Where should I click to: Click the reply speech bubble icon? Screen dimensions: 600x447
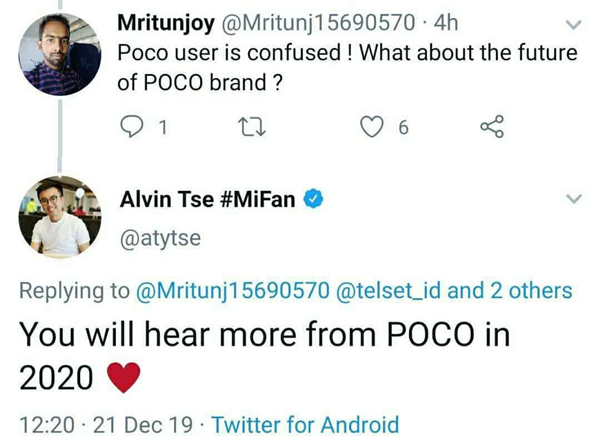tap(132, 127)
